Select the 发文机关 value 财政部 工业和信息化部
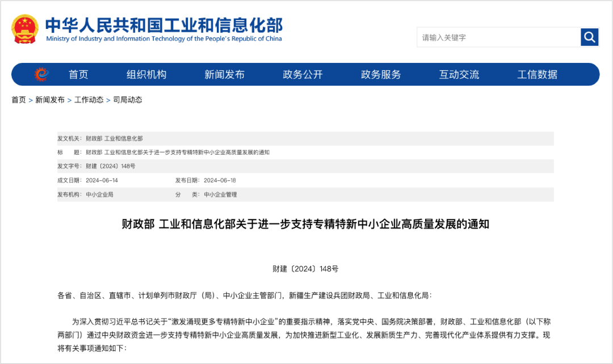Image resolution: width=613 pixels, height=364 pixels. tap(114, 139)
